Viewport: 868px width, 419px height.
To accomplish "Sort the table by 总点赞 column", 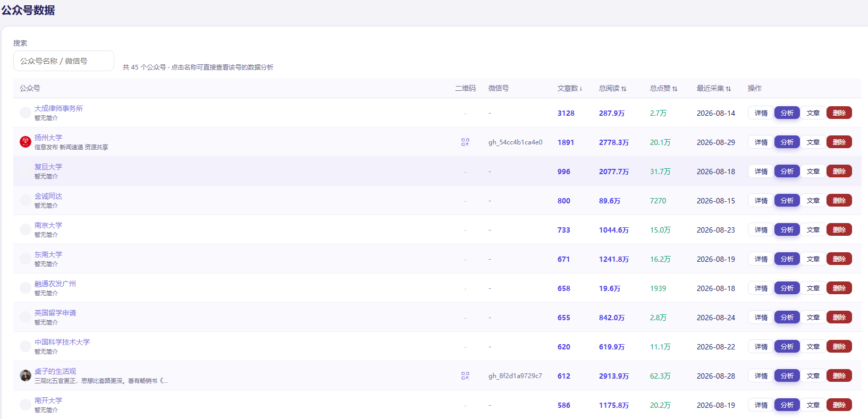I will (663, 88).
